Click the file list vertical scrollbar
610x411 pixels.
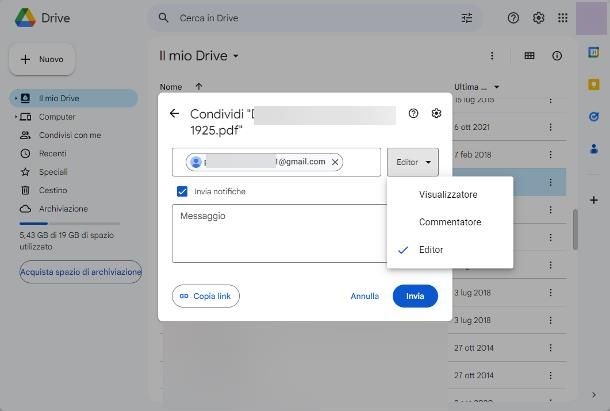(575, 230)
